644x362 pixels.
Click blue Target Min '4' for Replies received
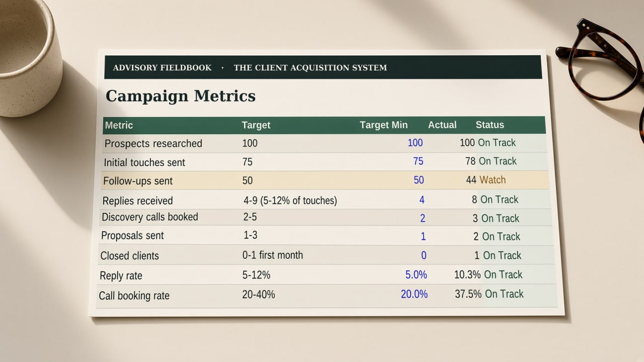click(422, 200)
